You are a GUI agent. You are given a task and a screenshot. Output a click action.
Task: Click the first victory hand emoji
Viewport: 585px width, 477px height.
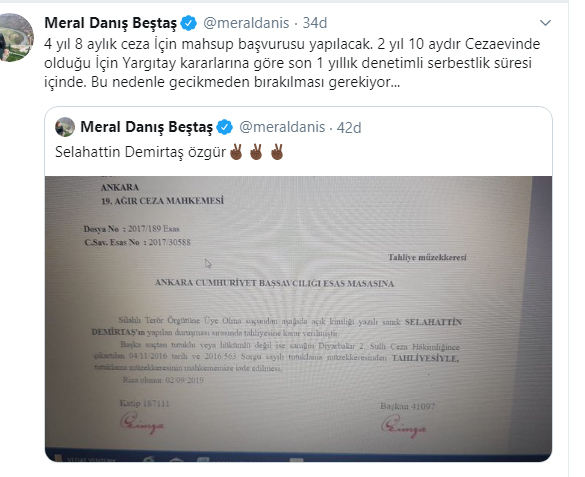236,152
